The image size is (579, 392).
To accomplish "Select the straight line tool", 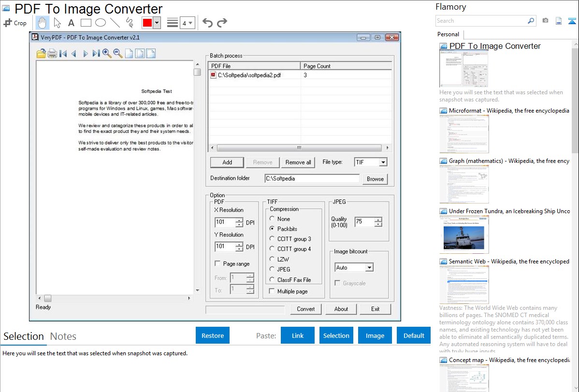I will point(115,23).
